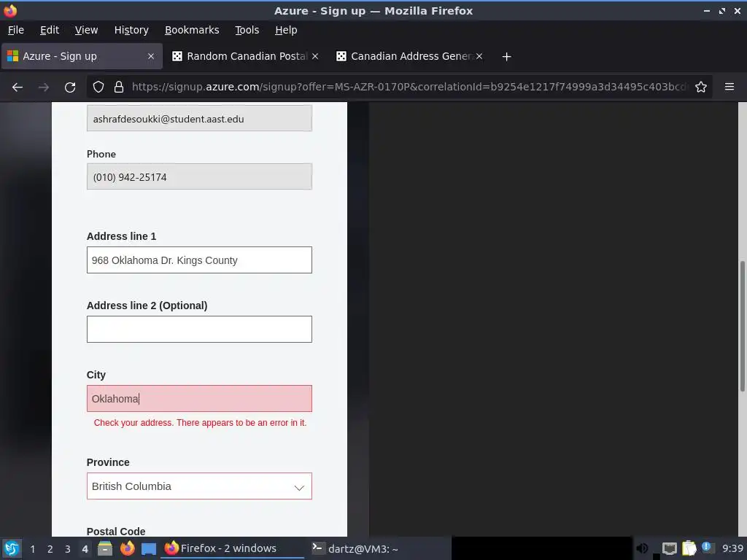
Task: Click the address error message text
Action: [200, 423]
